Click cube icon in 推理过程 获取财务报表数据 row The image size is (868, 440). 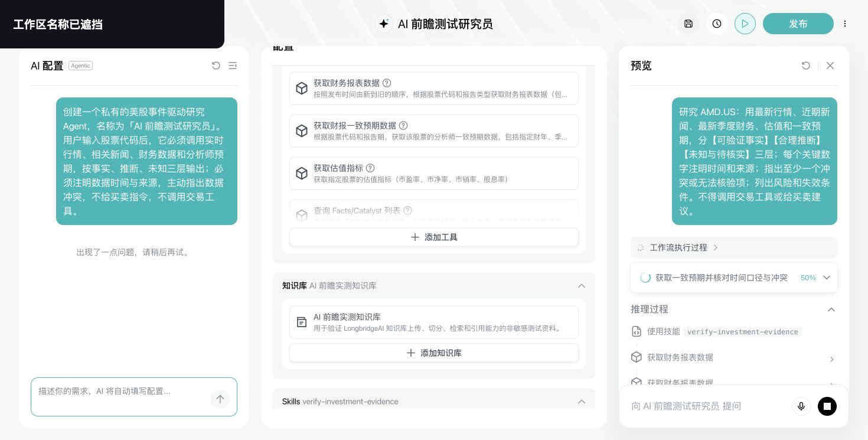[637, 357]
